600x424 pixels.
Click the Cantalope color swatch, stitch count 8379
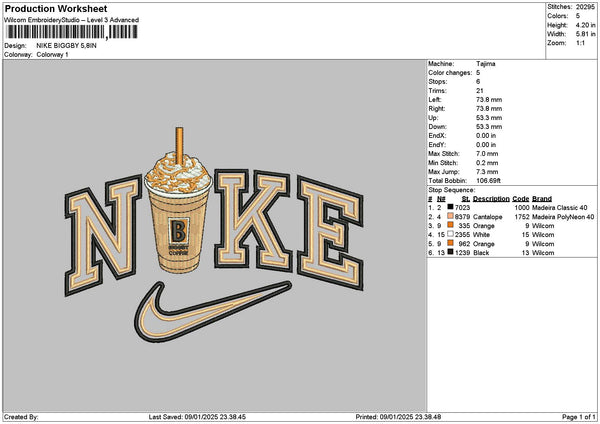(x=450, y=217)
